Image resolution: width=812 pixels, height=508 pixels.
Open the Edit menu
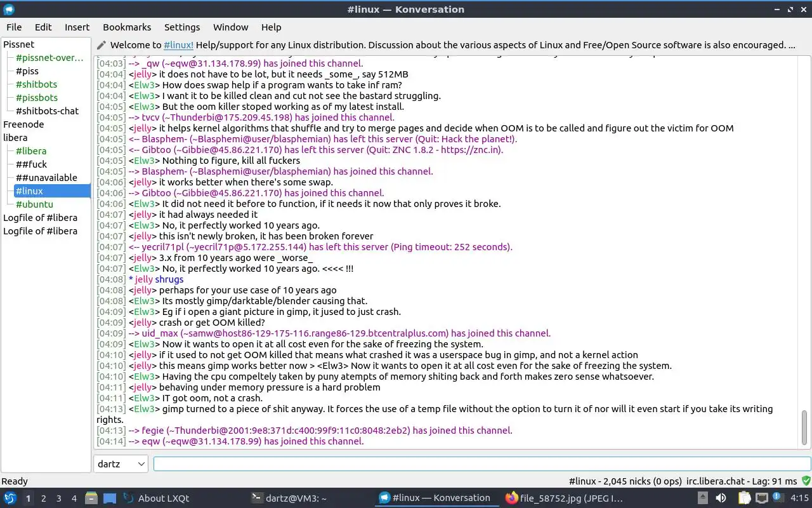tap(43, 27)
